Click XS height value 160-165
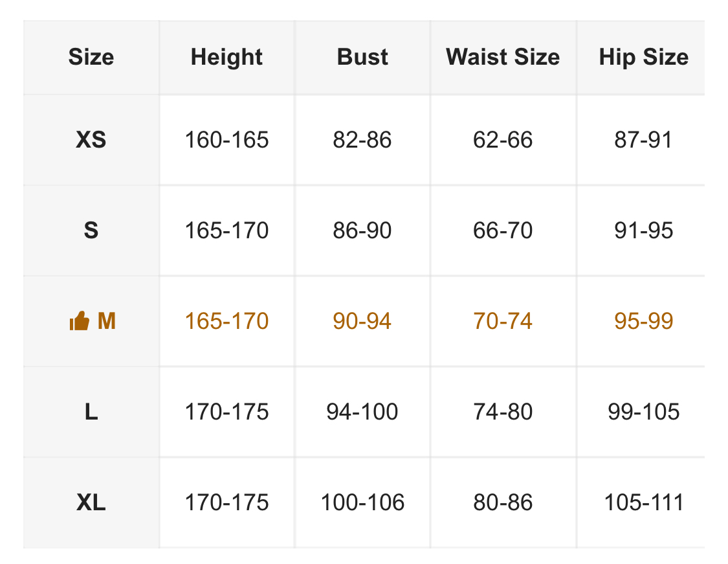The image size is (728, 564). (226, 140)
